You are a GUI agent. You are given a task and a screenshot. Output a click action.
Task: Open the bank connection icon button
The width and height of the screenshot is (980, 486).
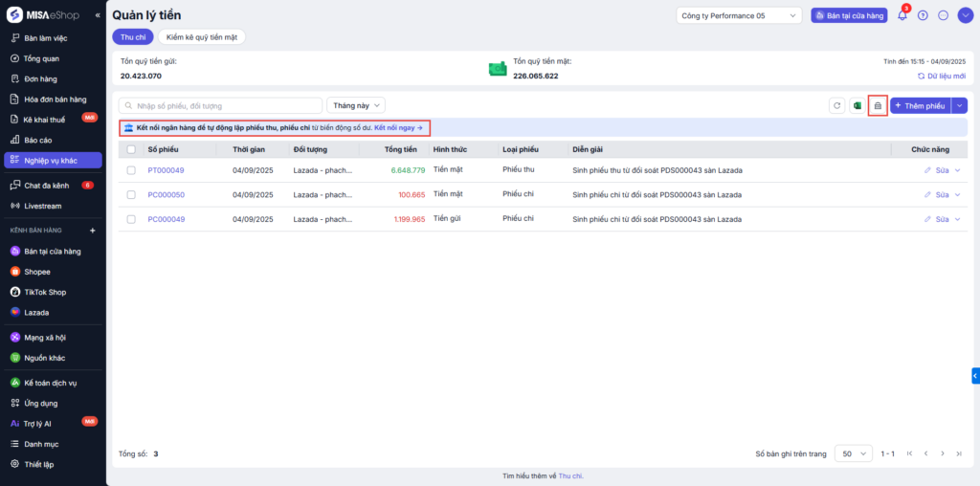pos(878,105)
